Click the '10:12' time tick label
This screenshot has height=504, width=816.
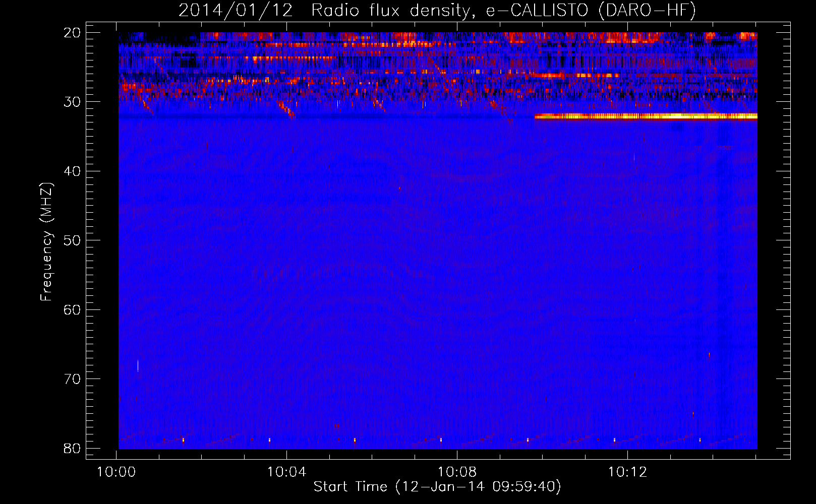[627, 472]
